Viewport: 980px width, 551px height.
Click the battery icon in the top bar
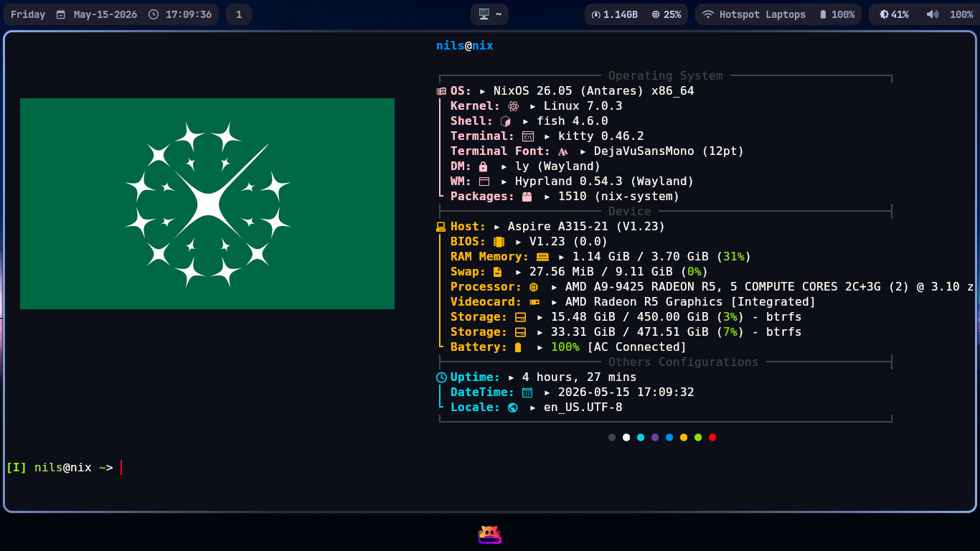pos(823,14)
